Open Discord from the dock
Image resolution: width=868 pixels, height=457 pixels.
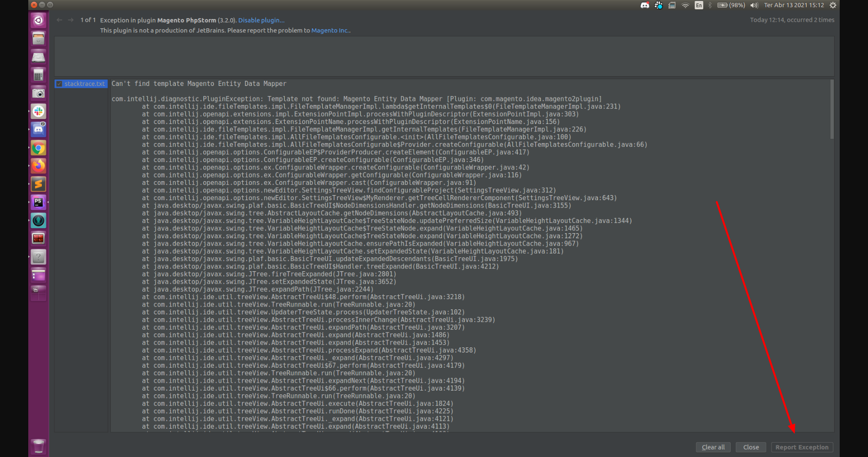click(x=39, y=130)
